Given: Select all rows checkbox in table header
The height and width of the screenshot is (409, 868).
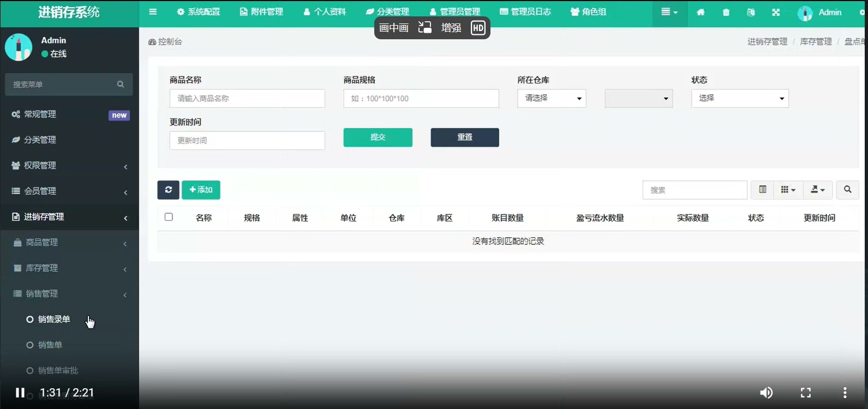Looking at the screenshot, I should pyautogui.click(x=169, y=217).
